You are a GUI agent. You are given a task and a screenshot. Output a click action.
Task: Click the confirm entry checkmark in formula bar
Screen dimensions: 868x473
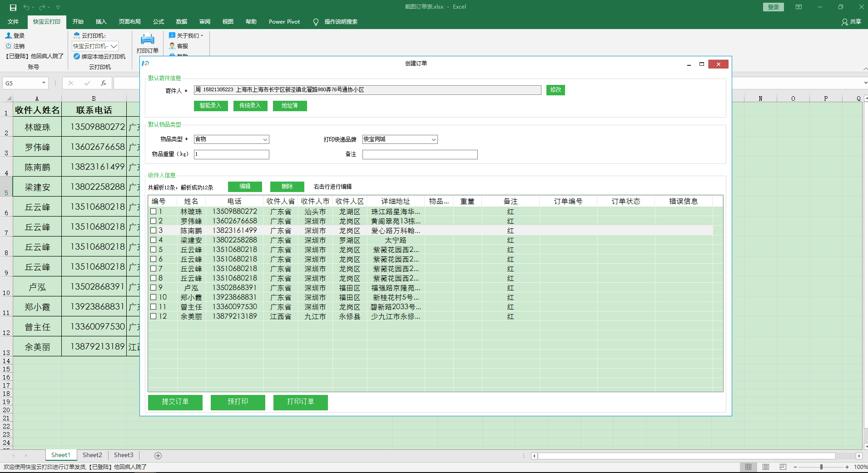coord(87,83)
